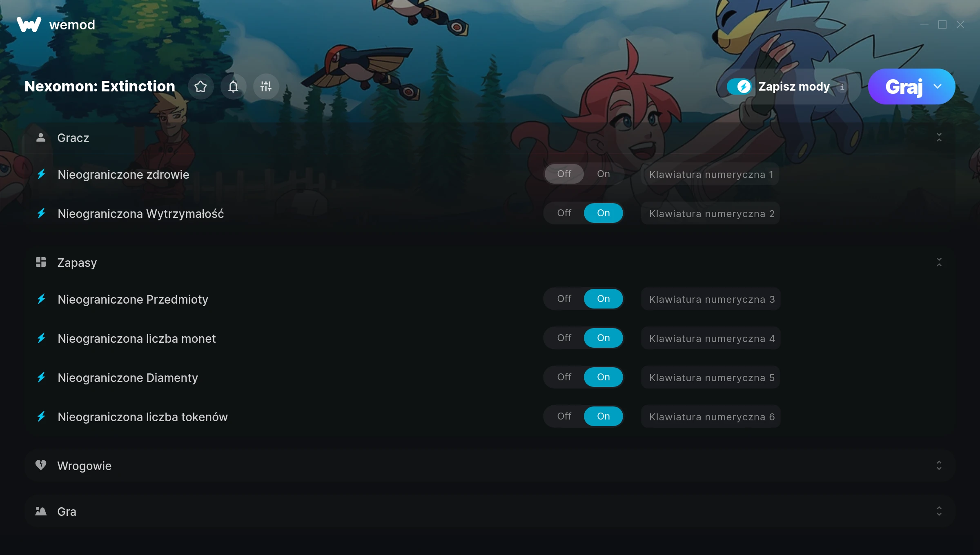
Task: Click the broken heart Wrogowie icon
Action: pyautogui.click(x=41, y=465)
